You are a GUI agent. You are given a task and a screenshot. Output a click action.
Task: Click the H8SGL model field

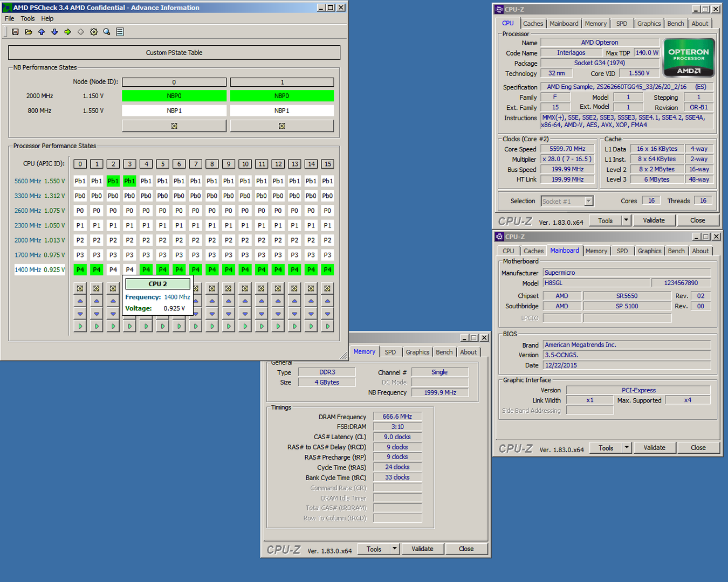[x=595, y=283]
